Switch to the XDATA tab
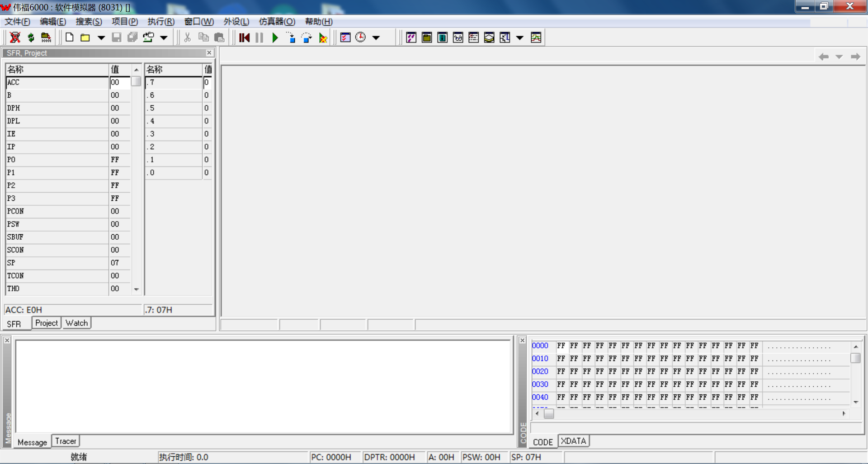This screenshot has width=868, height=464. pos(573,441)
